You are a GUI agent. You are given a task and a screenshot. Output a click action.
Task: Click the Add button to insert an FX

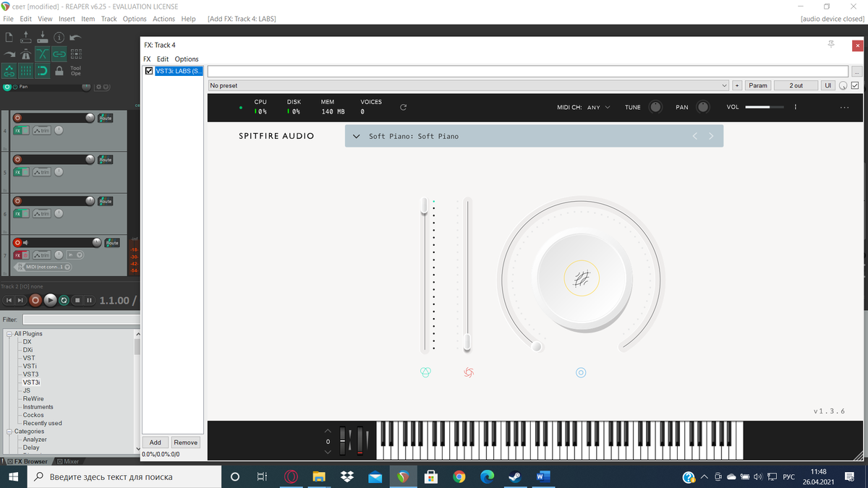(x=155, y=442)
